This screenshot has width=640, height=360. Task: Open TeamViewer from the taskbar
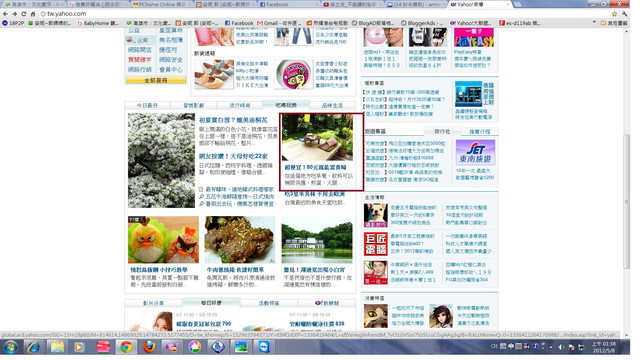pyautogui.click(x=264, y=347)
